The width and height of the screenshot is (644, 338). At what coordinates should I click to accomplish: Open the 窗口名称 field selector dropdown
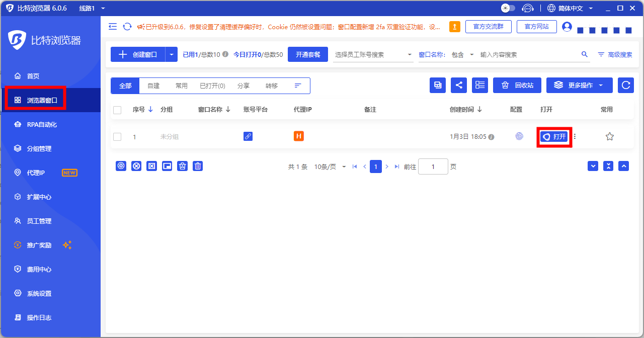(432, 54)
